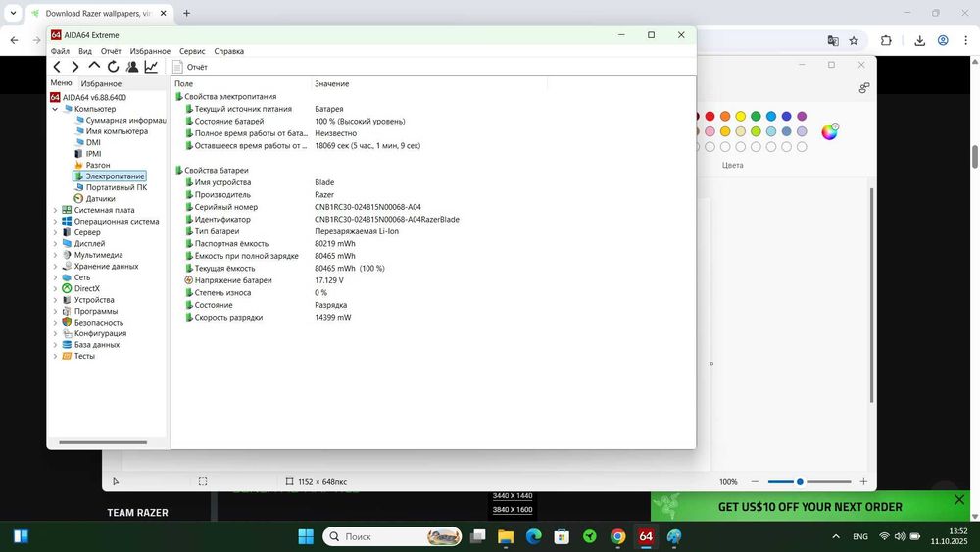Open Paint's edit colors wheel
This screenshot has height=552, width=980.
[830, 131]
